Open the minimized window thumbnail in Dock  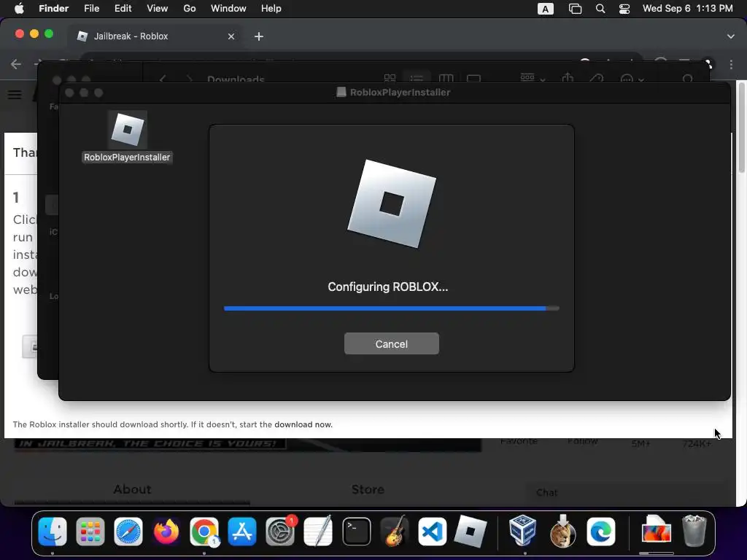(656, 532)
